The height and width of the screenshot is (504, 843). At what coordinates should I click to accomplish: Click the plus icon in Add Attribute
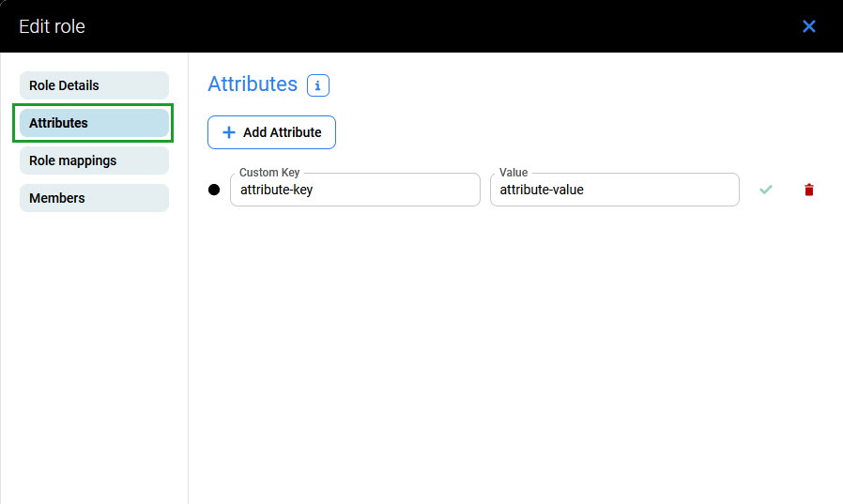pyautogui.click(x=228, y=132)
